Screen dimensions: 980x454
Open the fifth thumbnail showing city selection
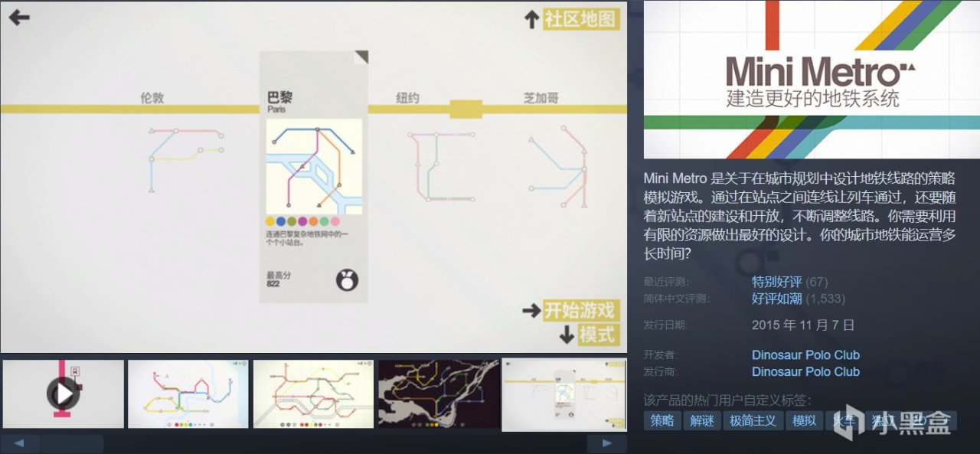tap(564, 394)
